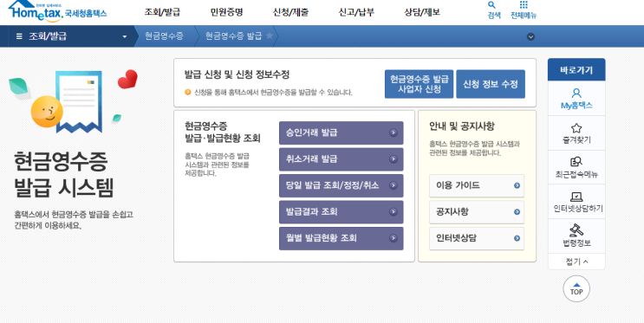
Task: Click arrow icon on 이용 가이드
Action: (517, 185)
